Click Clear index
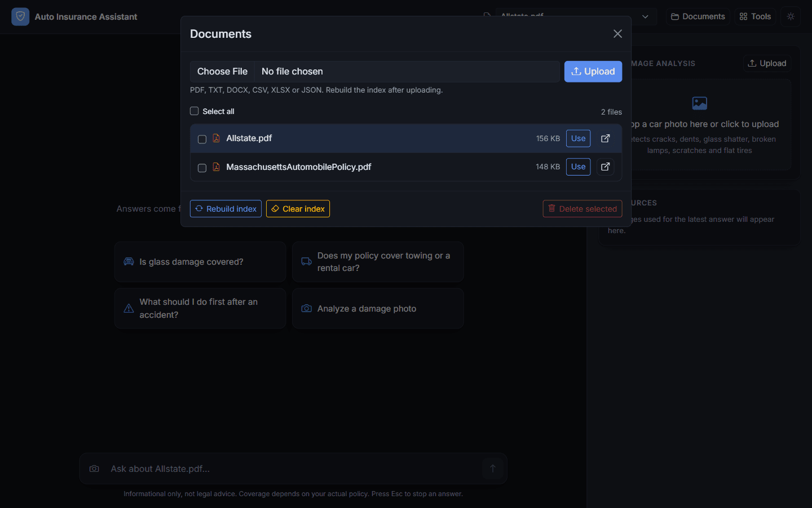Viewport: 812px width, 508px height. point(298,209)
